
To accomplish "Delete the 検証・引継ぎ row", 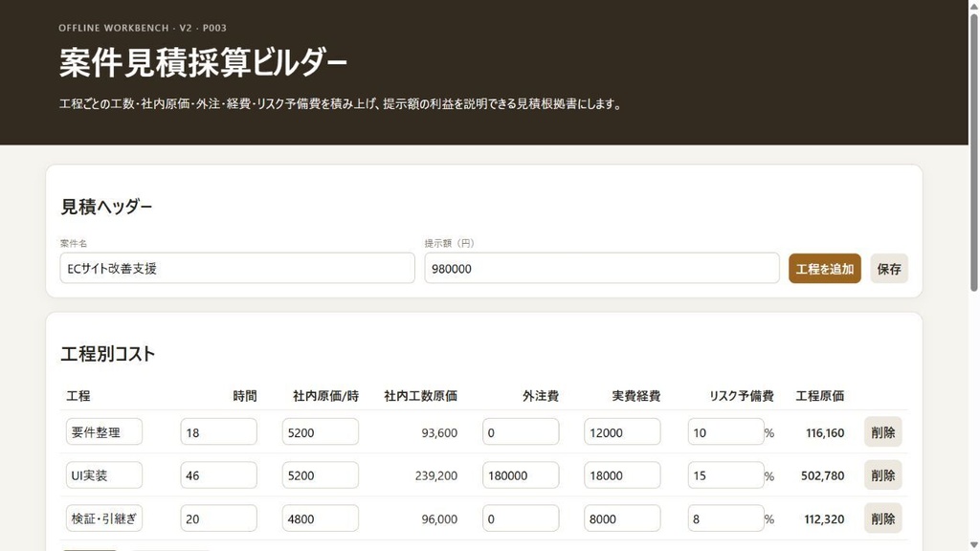I will click(882, 518).
